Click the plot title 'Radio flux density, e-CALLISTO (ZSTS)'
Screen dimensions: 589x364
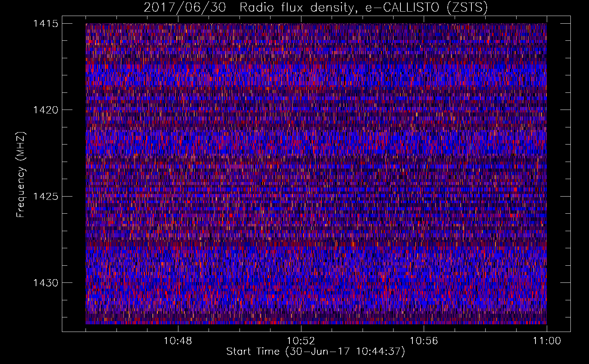[x=363, y=8]
